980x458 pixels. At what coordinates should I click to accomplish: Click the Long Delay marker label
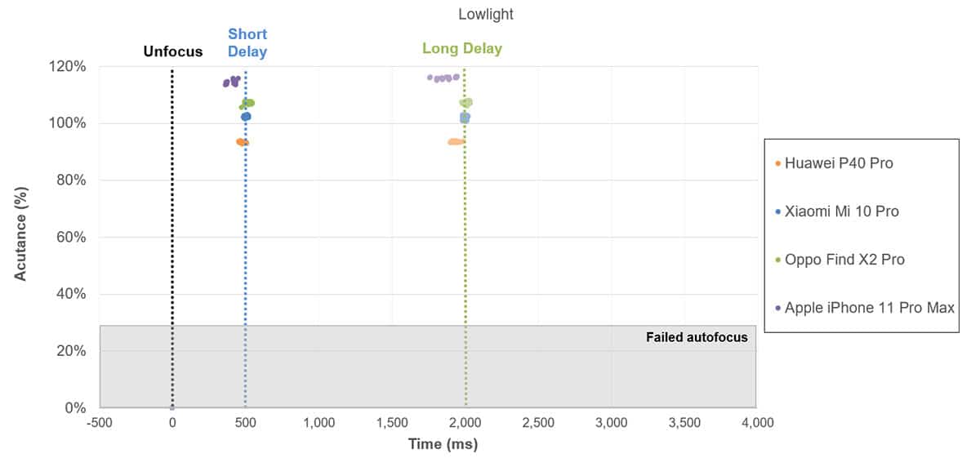pyautogui.click(x=461, y=48)
